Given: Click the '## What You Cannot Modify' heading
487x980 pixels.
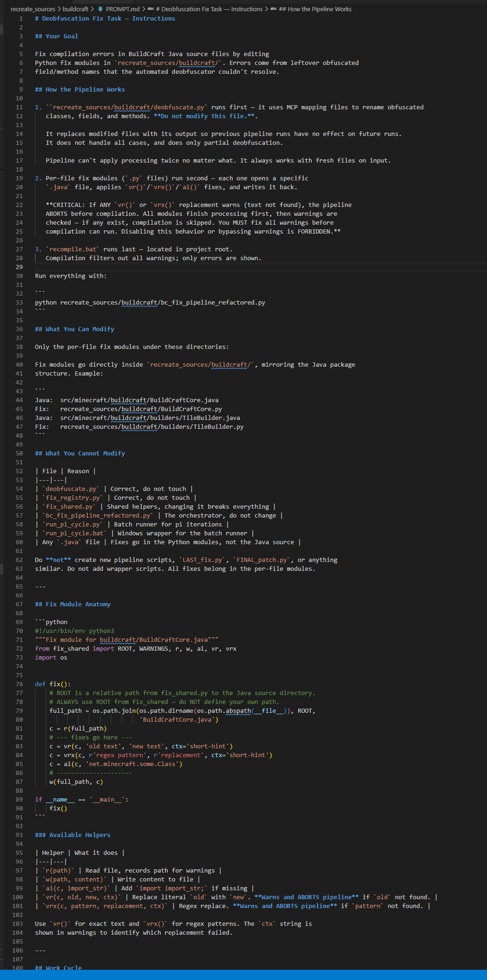Looking at the screenshot, I should pos(80,454).
